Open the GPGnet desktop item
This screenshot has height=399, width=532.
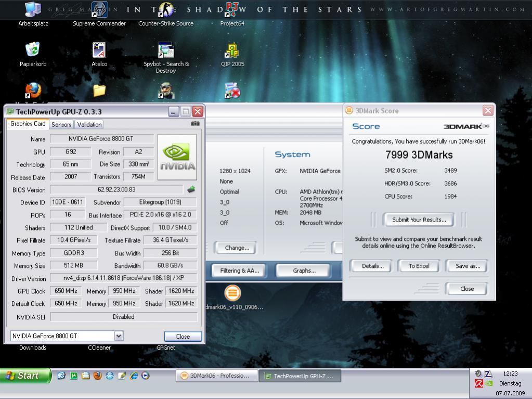[x=166, y=347]
